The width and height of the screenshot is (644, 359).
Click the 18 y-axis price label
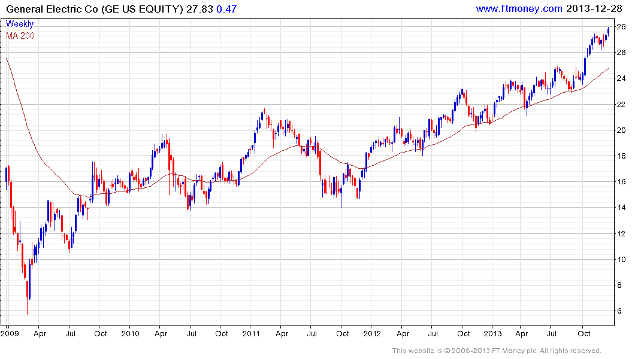(x=621, y=156)
